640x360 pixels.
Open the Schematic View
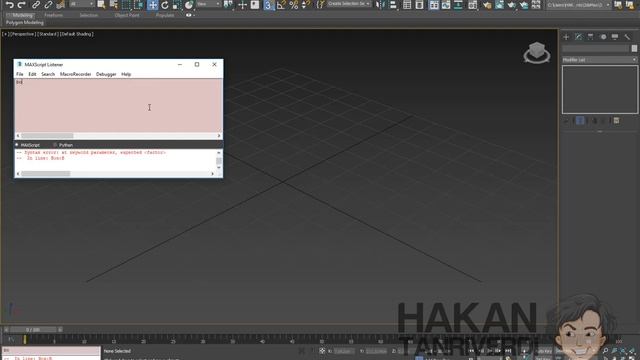[x=458, y=5]
